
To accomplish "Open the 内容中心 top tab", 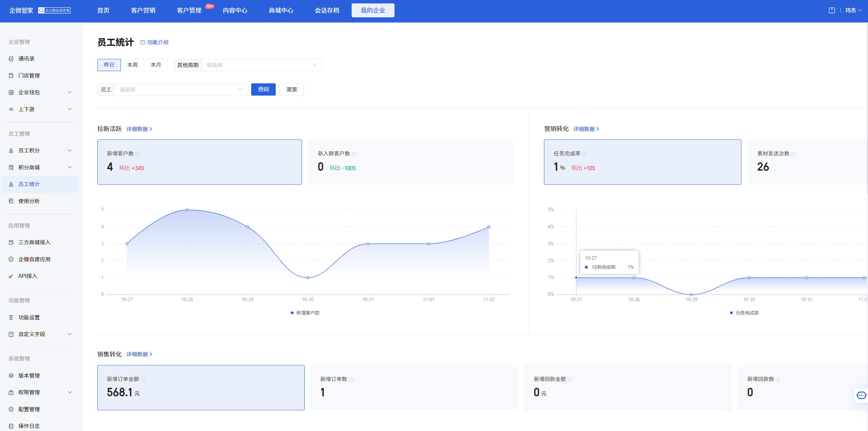I will click(235, 11).
